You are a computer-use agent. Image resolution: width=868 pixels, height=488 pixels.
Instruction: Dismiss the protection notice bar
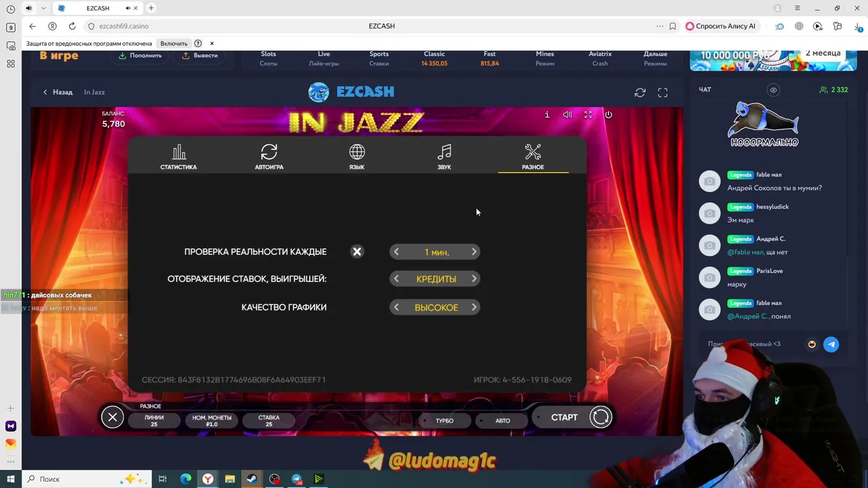pos(212,43)
